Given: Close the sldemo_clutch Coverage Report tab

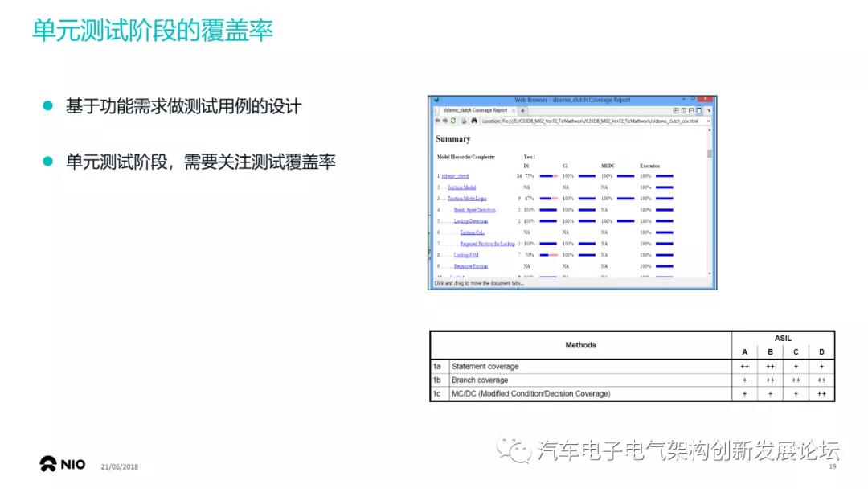Looking at the screenshot, I should coord(513,111).
